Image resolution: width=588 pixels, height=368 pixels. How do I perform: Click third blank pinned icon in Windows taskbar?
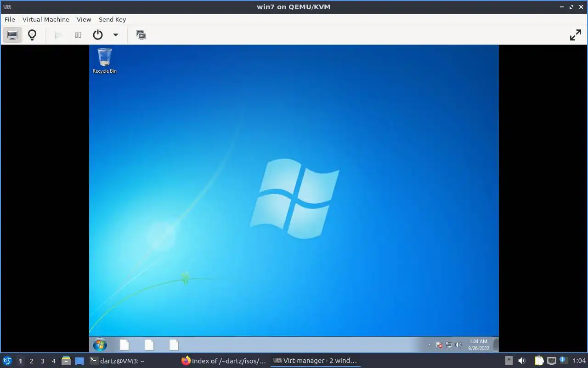174,345
